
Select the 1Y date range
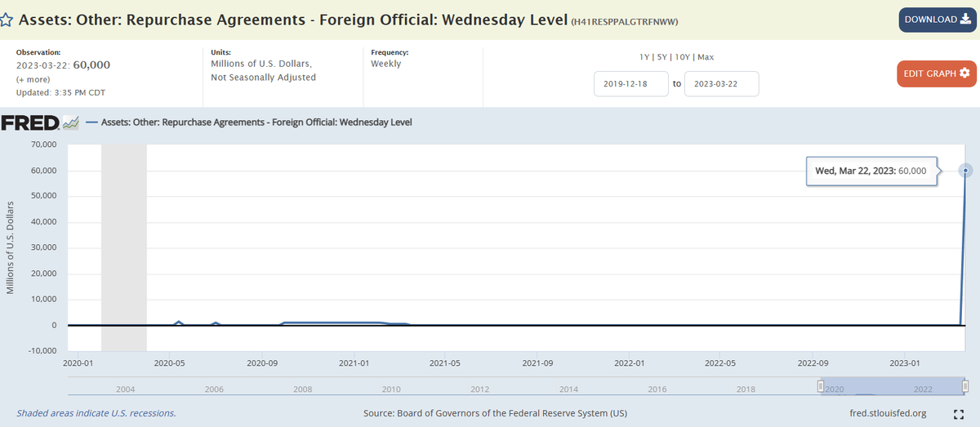pyautogui.click(x=645, y=57)
